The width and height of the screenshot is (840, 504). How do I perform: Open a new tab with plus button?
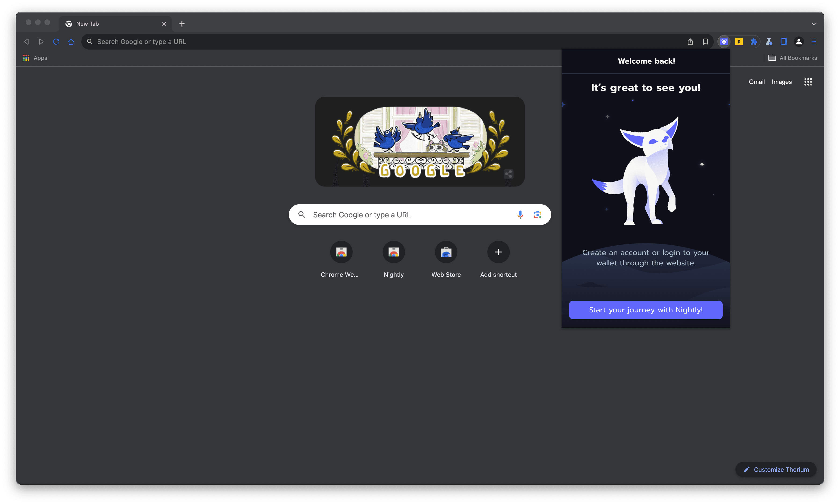(x=182, y=24)
